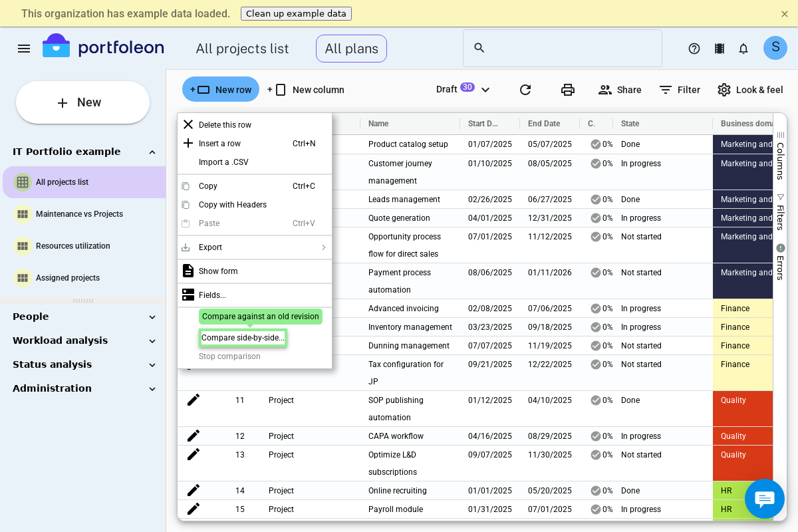Open the Columns side panel
The image size is (798, 532).
[x=780, y=155]
